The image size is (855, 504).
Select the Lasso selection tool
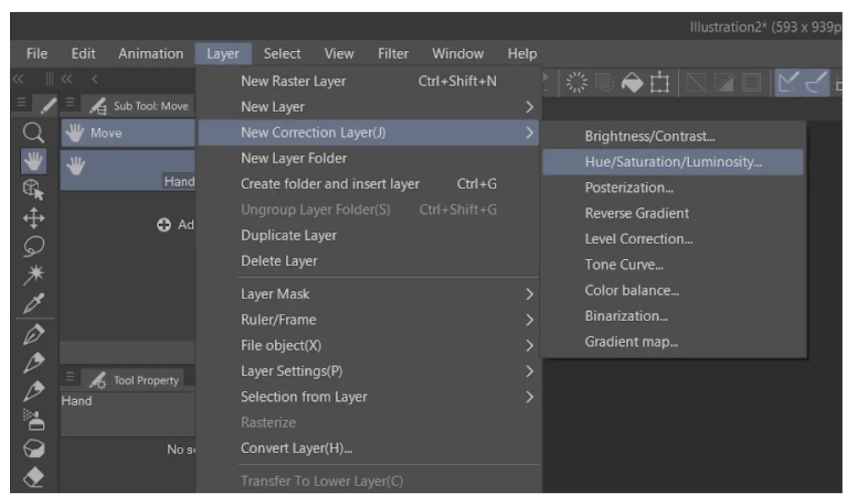click(33, 246)
